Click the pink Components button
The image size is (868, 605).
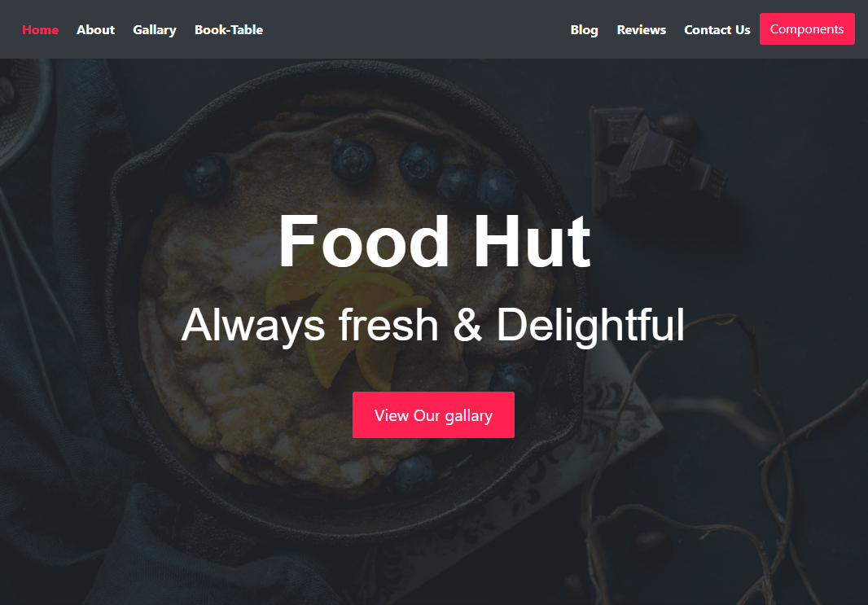tap(807, 28)
